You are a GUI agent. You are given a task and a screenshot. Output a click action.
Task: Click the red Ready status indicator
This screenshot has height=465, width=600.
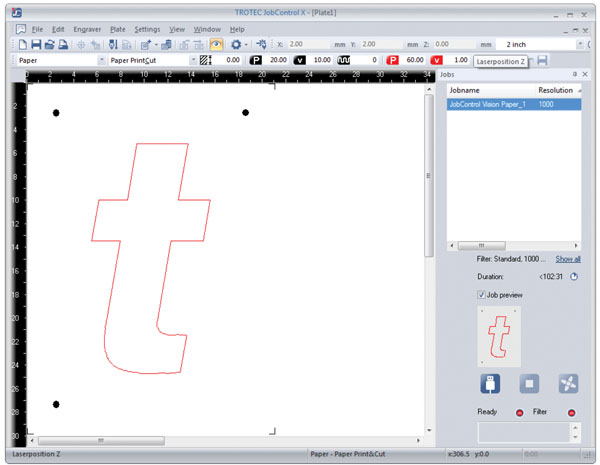click(x=519, y=413)
